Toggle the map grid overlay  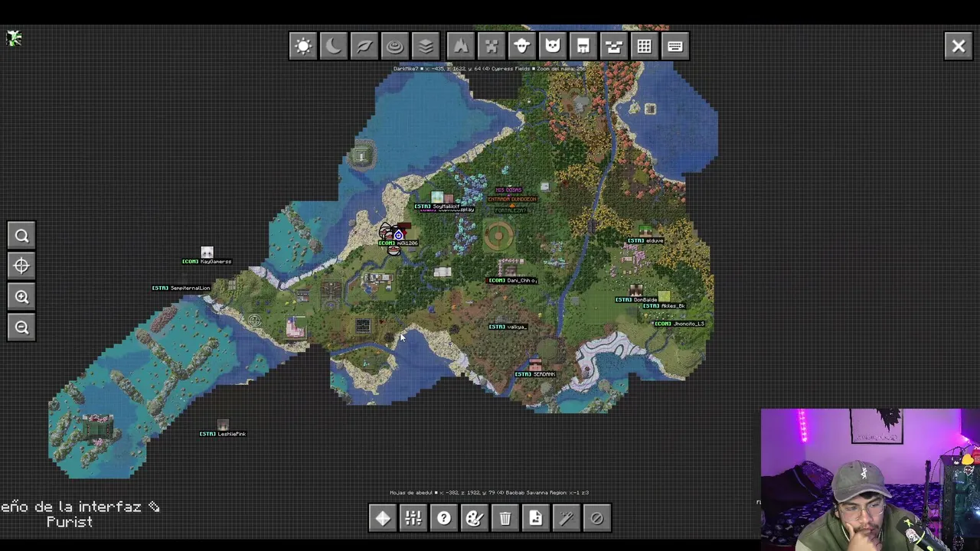click(645, 46)
